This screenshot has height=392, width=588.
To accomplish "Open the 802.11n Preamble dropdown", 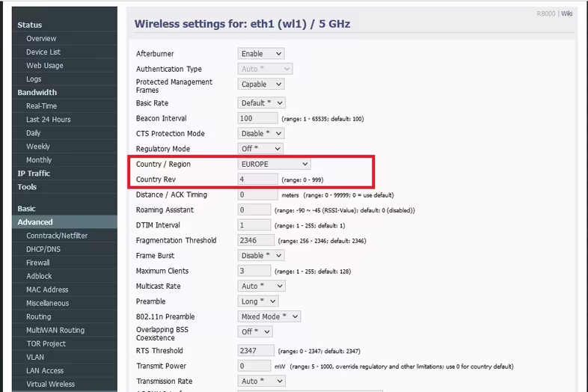I will click(269, 316).
